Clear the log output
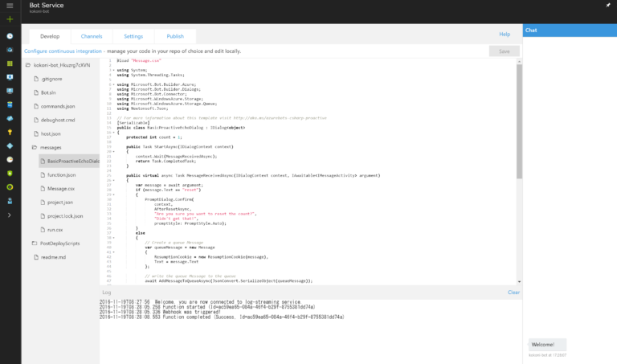The image size is (617, 364). [x=513, y=292]
